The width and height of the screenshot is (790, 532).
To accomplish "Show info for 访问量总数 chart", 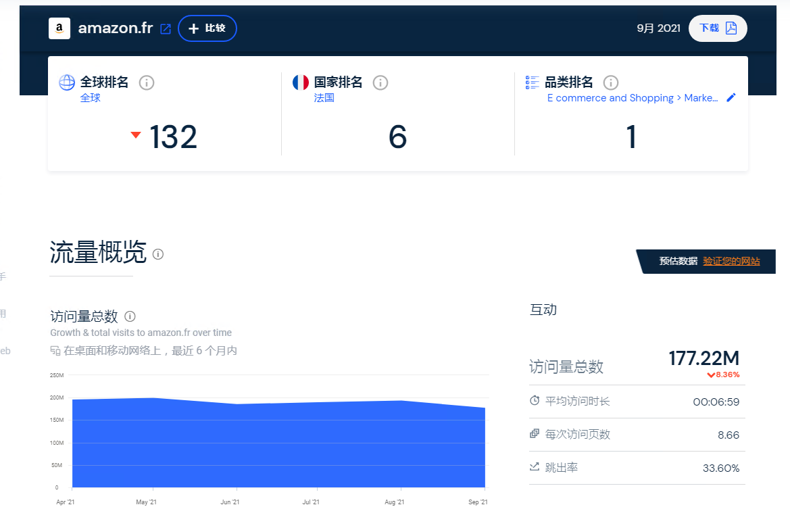I will [x=130, y=316].
